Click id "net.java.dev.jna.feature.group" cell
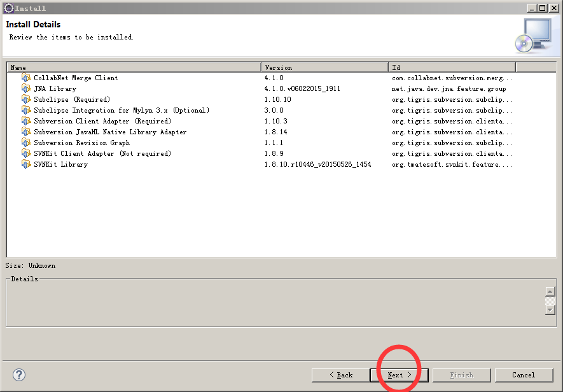Viewport: 563px width, 392px height. point(449,88)
